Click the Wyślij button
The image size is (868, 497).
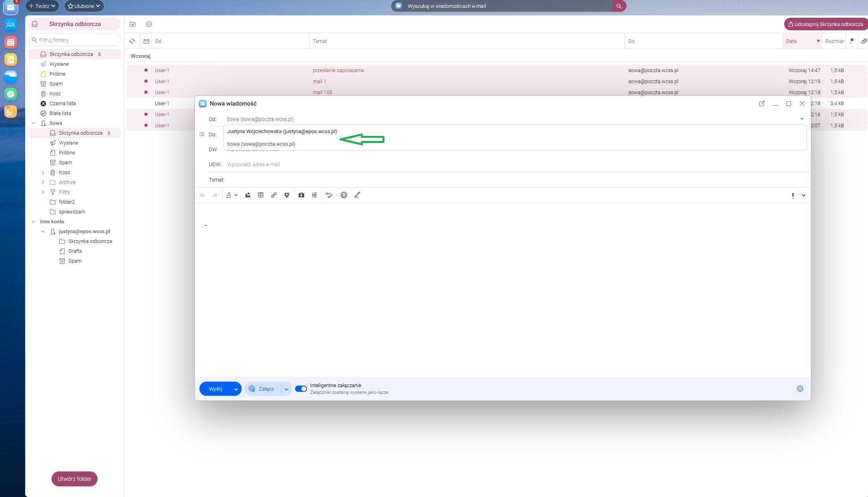point(216,389)
